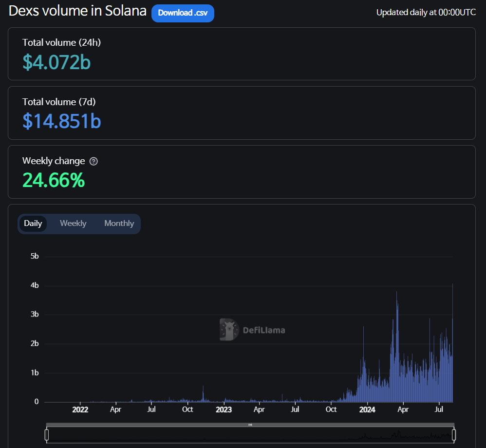Click the left handle of range slider

(x=47, y=434)
